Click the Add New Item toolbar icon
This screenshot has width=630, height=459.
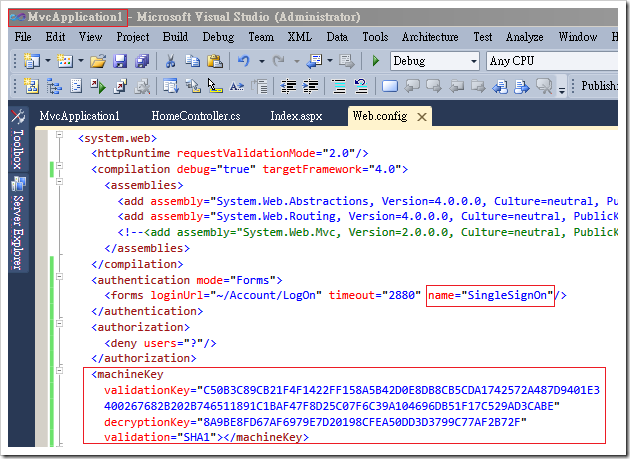point(65,61)
